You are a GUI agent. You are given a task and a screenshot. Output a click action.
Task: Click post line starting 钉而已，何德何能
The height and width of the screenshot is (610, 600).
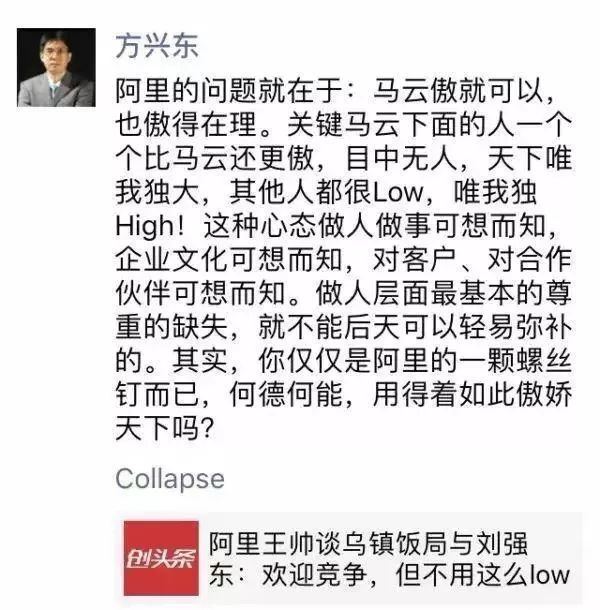344,395
